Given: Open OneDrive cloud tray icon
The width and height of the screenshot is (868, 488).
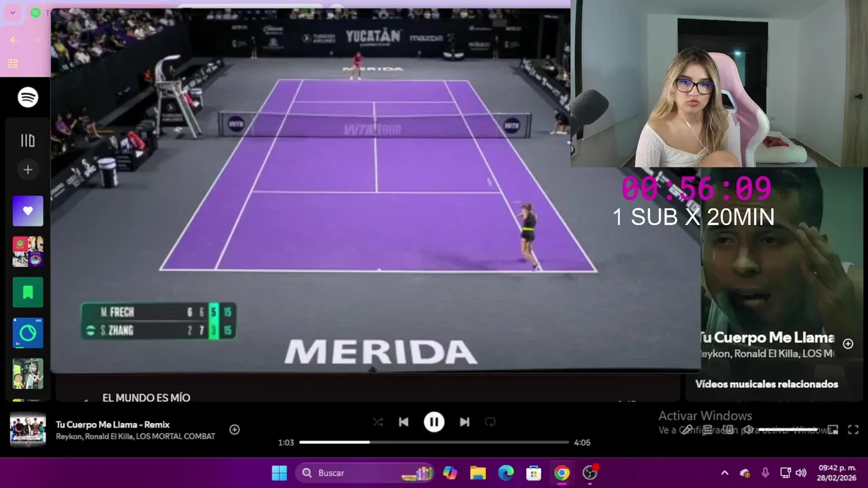Looking at the screenshot, I should pos(745,473).
